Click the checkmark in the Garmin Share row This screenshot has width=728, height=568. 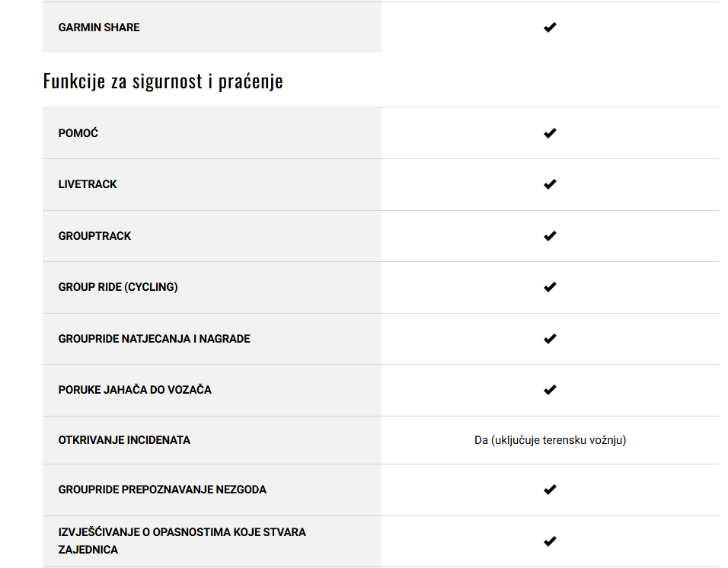550,27
